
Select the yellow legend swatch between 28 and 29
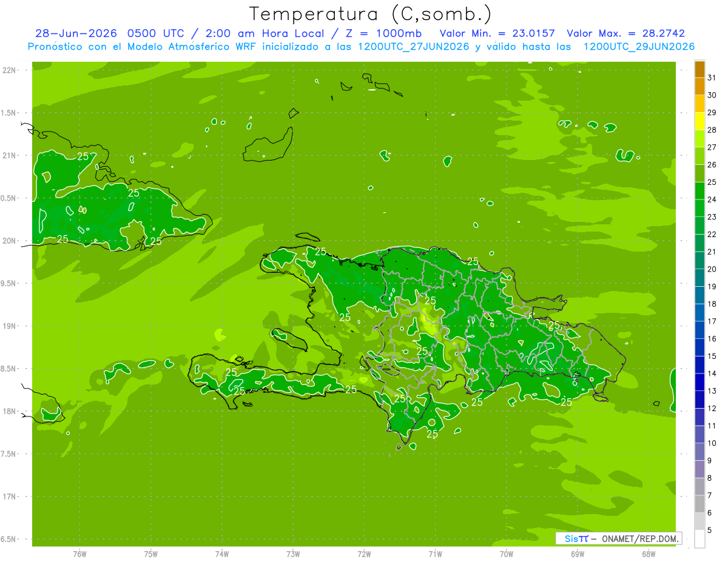tap(699, 121)
